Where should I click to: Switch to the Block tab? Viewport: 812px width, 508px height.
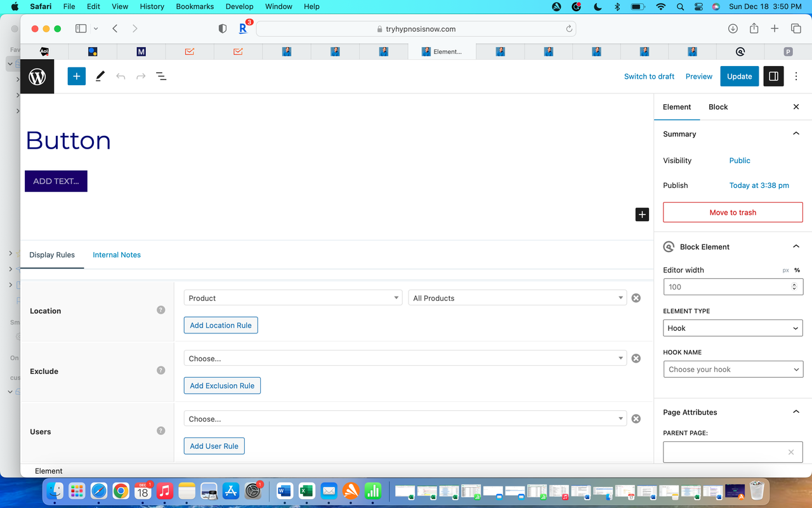[718, 107]
